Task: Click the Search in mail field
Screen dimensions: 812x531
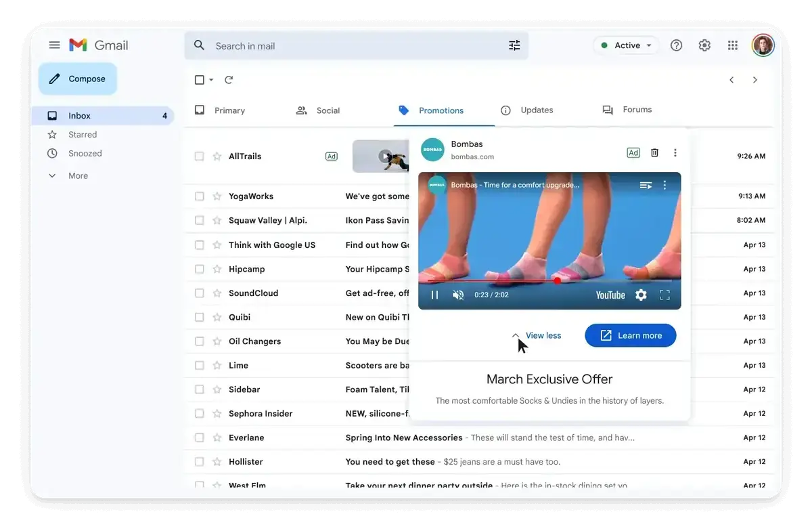Action: pos(357,45)
